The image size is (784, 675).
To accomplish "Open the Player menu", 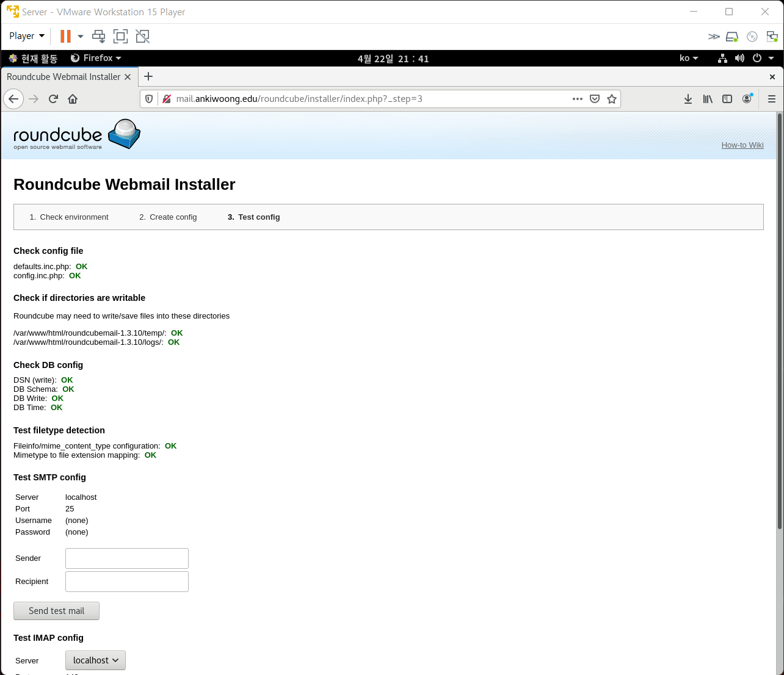I will [x=27, y=36].
